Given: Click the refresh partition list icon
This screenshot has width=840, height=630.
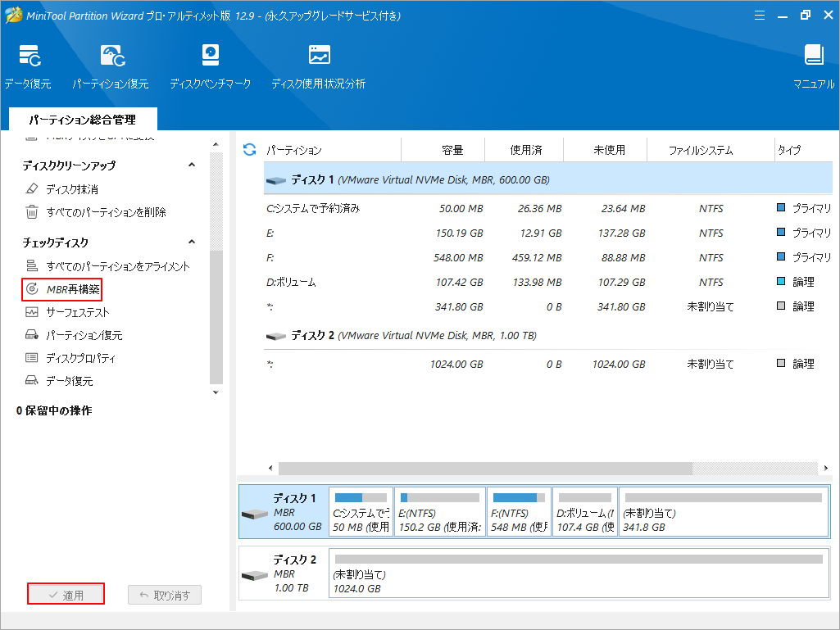Looking at the screenshot, I should tap(250, 149).
